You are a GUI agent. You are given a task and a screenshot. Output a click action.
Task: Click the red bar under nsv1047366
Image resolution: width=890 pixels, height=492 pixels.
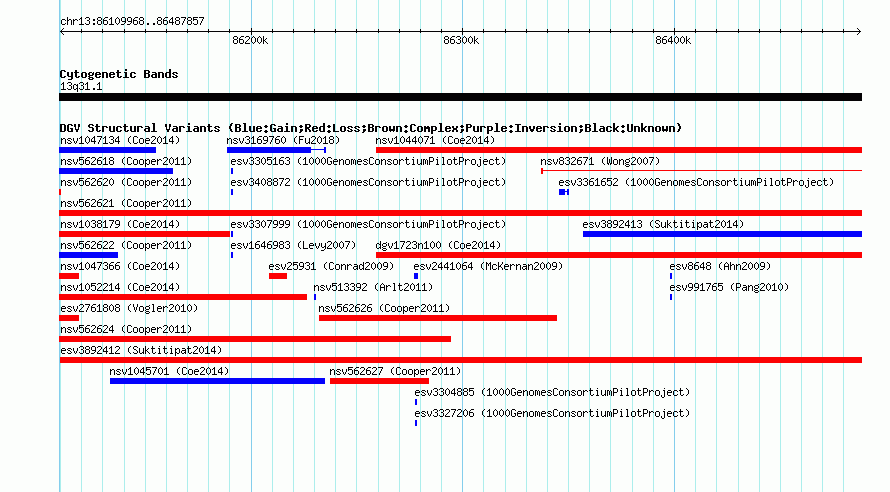(69, 276)
